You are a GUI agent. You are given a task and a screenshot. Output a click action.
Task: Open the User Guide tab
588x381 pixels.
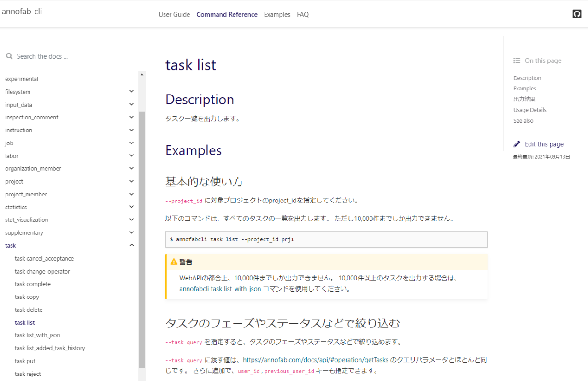pyautogui.click(x=174, y=14)
